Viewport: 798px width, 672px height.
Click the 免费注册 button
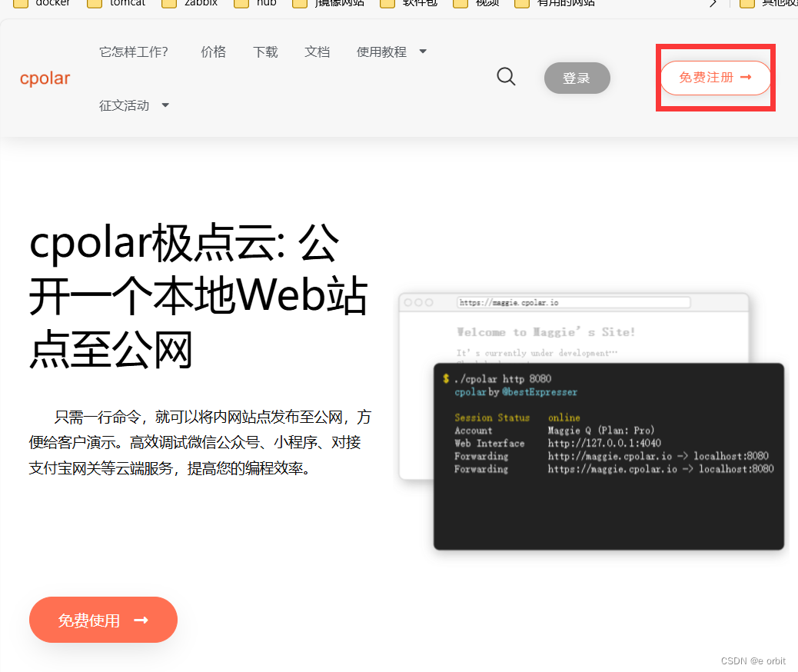tap(716, 78)
